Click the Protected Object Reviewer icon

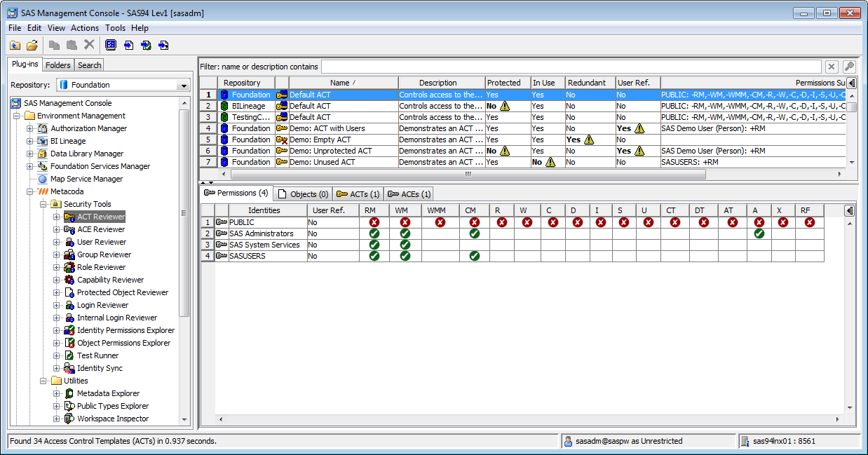(x=69, y=292)
